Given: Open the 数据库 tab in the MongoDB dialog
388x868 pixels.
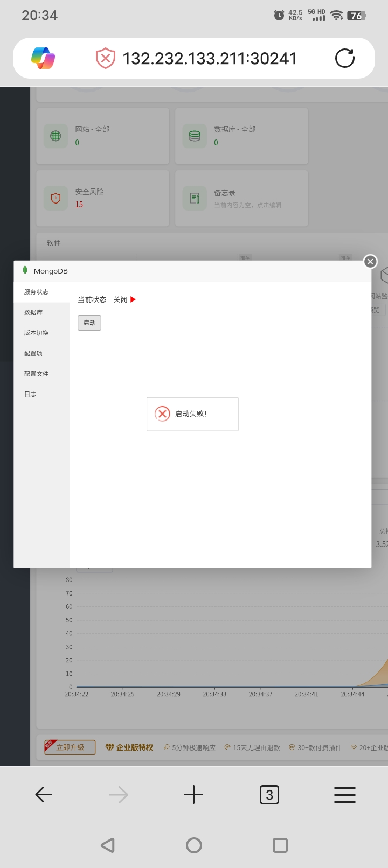Looking at the screenshot, I should coord(42,312).
